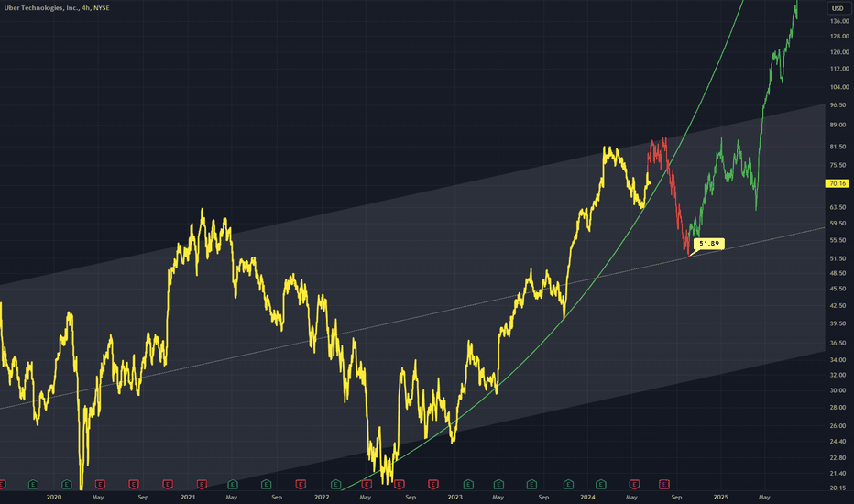Screen dimensions: 854x504
Task: Open the red earnings marker above May 2020
Action: click(100, 484)
